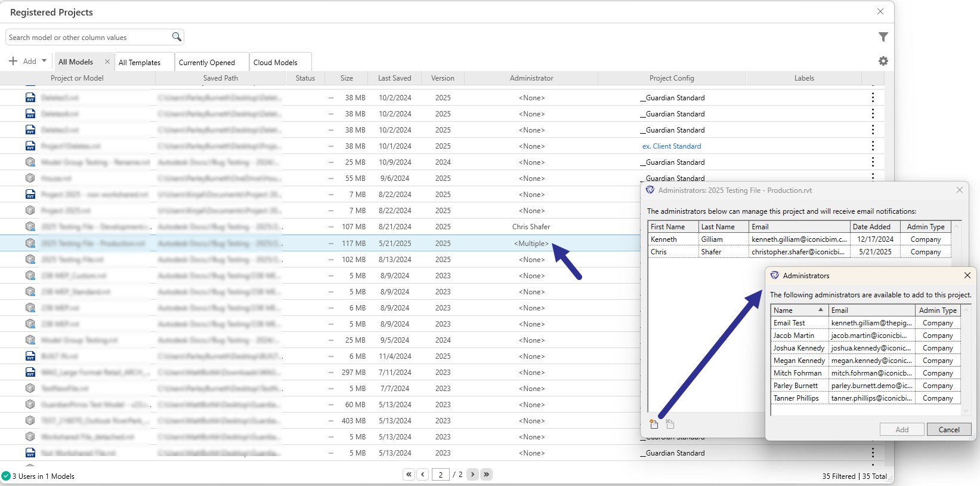Click the RVT icon in the 11/4/2024 row
This screenshot has height=486, width=980.
click(x=30, y=356)
